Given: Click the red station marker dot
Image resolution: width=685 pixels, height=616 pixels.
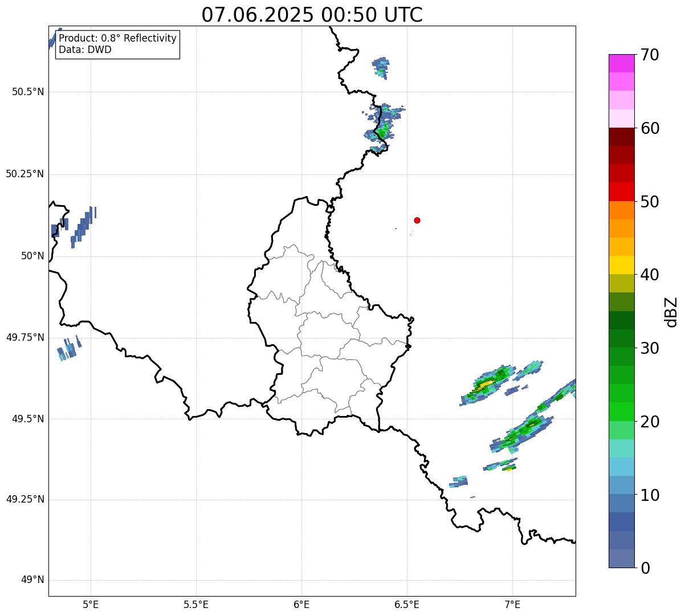Looking at the screenshot, I should (x=417, y=220).
